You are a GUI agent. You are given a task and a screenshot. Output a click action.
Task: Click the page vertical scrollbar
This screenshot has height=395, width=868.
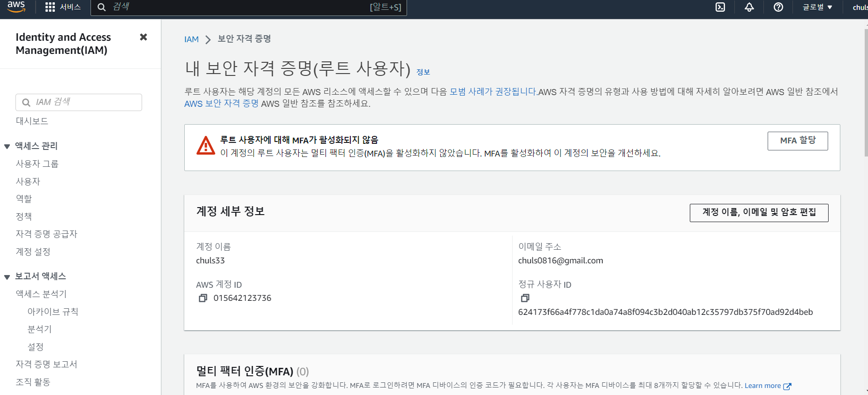866,94
